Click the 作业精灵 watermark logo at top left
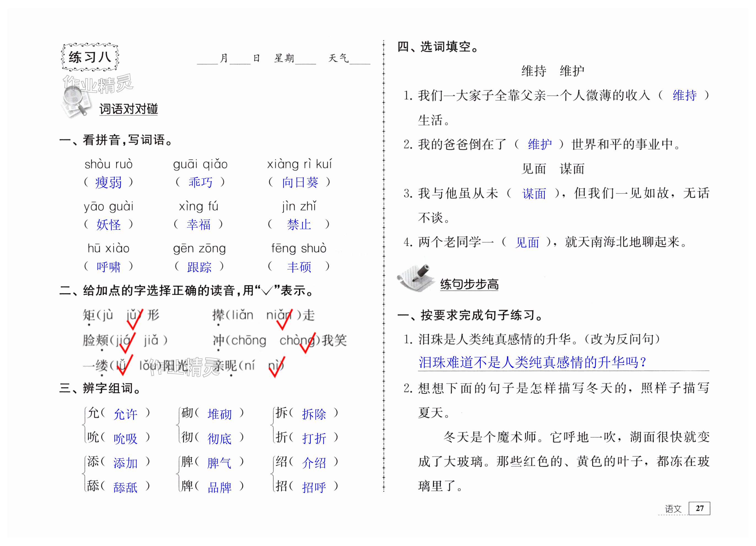This screenshot has height=546, width=756. click(99, 83)
